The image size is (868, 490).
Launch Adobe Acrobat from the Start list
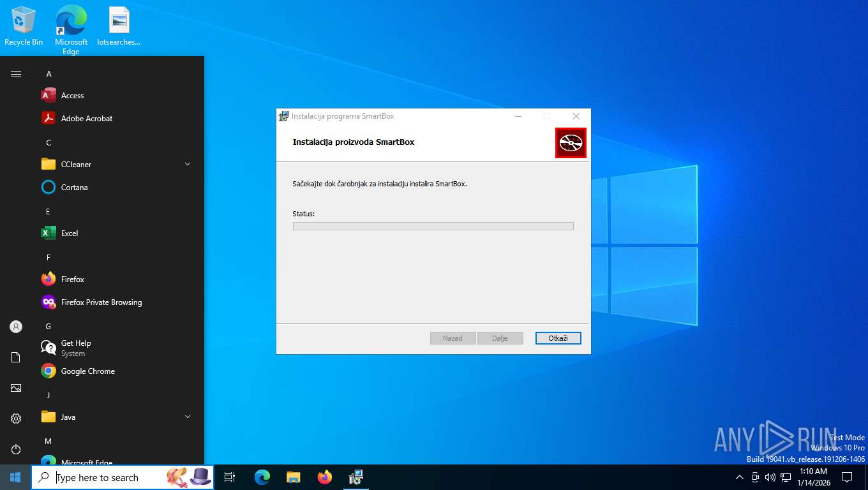coord(117,119)
